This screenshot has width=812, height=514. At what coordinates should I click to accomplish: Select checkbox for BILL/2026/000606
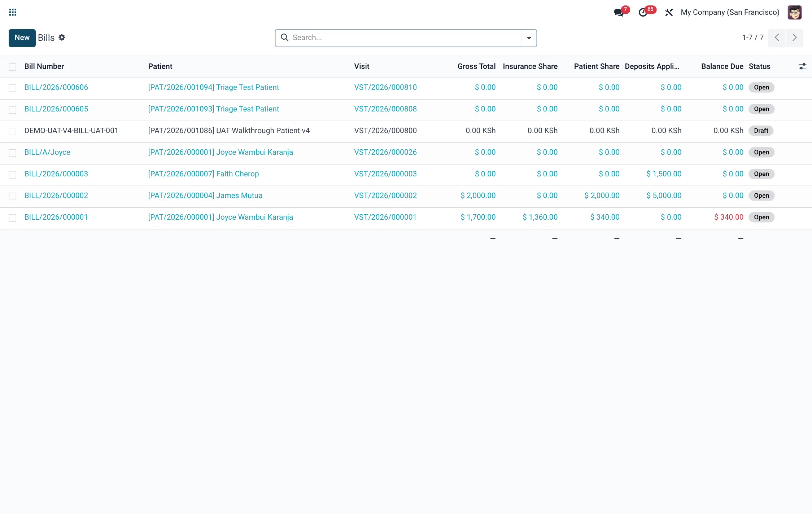pyautogui.click(x=13, y=88)
